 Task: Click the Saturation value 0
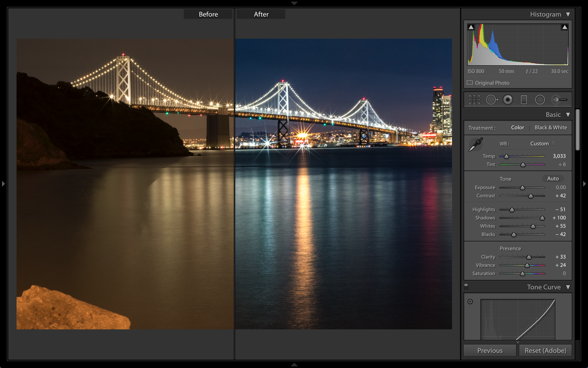tap(564, 274)
